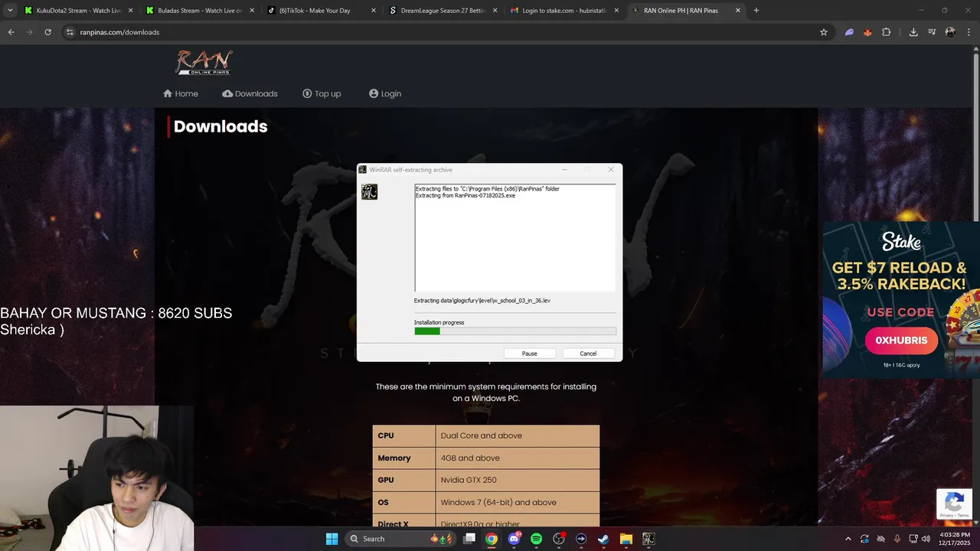Screen dimensions: 980x551
Task: Click the reCAPTCHA badge
Action: (x=954, y=504)
